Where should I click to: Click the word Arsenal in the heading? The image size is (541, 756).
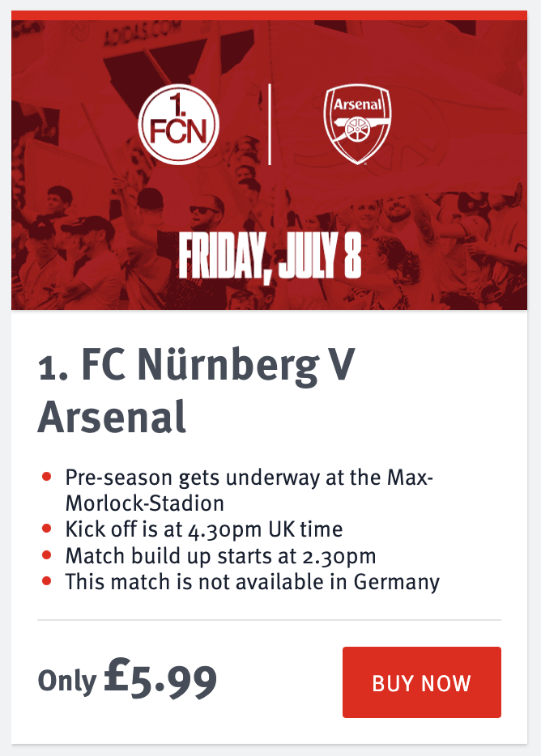(112, 417)
